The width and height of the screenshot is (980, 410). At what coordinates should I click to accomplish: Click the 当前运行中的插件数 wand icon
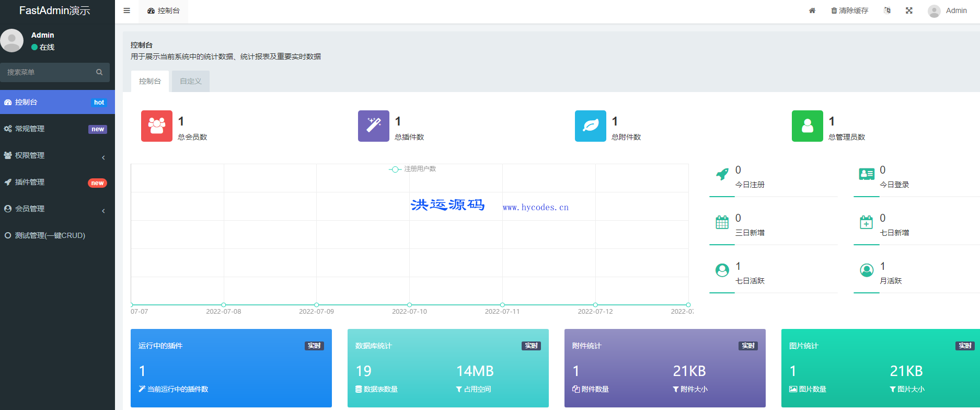pos(142,389)
